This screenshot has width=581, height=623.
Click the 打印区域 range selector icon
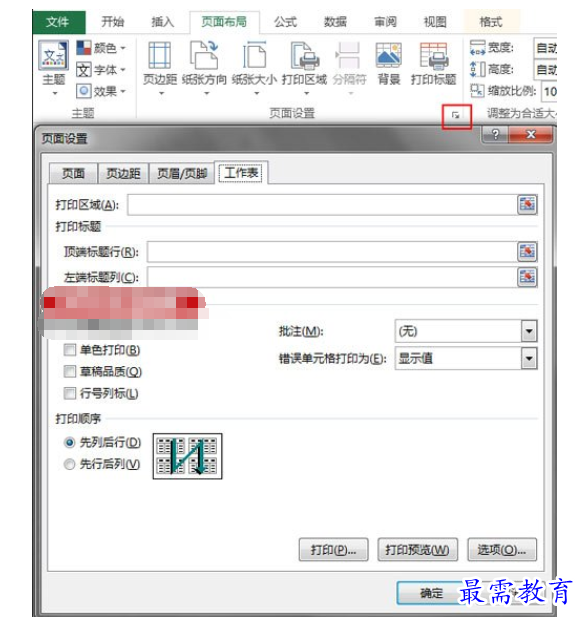(x=527, y=205)
